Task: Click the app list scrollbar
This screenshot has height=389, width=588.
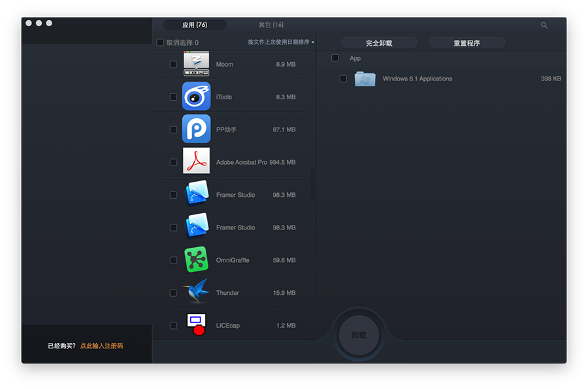Action: coord(312,184)
